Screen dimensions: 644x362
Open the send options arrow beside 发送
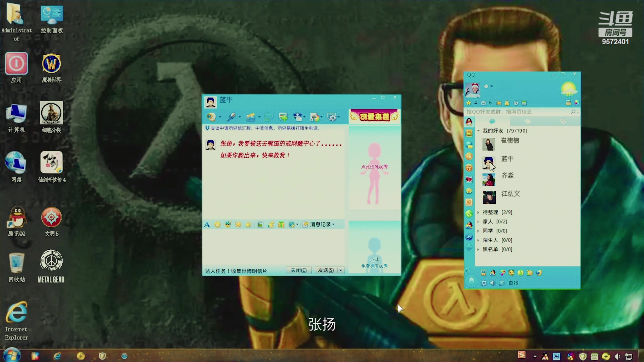[x=341, y=270]
